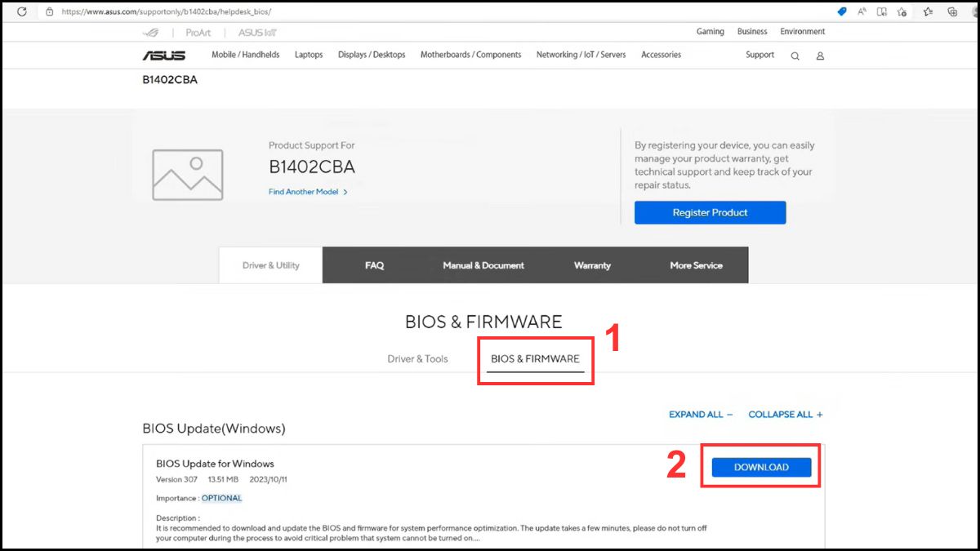Select the Driver & Tools sub-tab

coord(417,358)
